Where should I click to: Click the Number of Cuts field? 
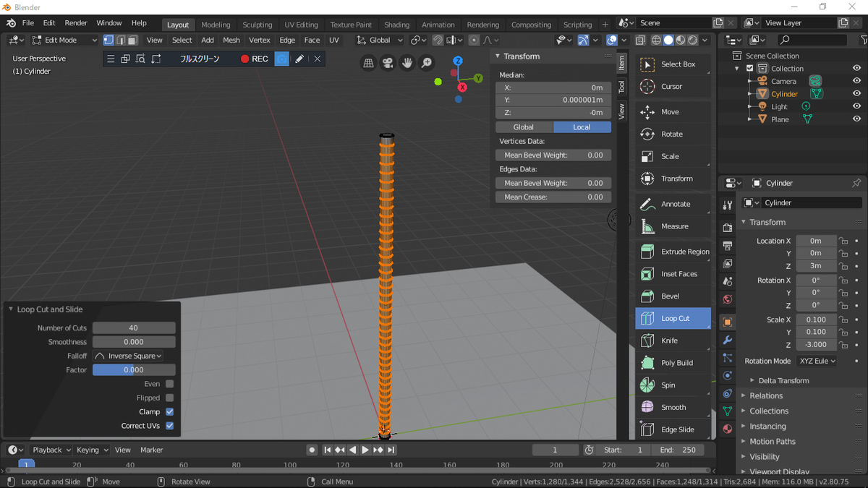(x=134, y=328)
